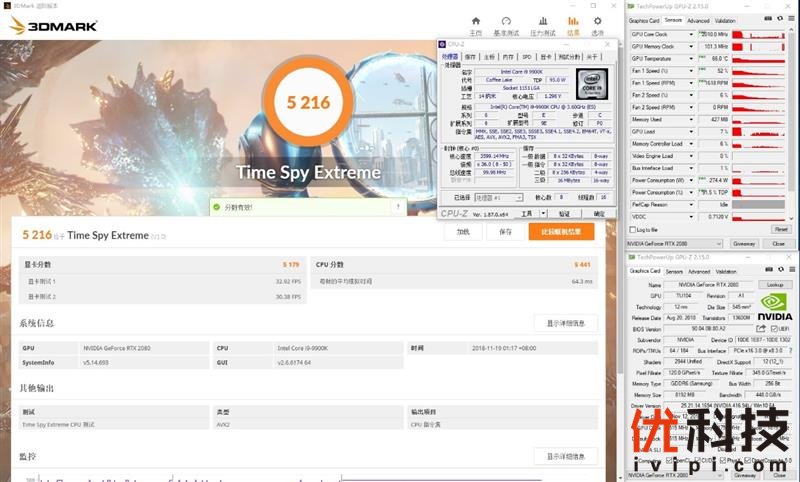Click refresh icon in GPU-Z Sensors window

click(780, 19)
